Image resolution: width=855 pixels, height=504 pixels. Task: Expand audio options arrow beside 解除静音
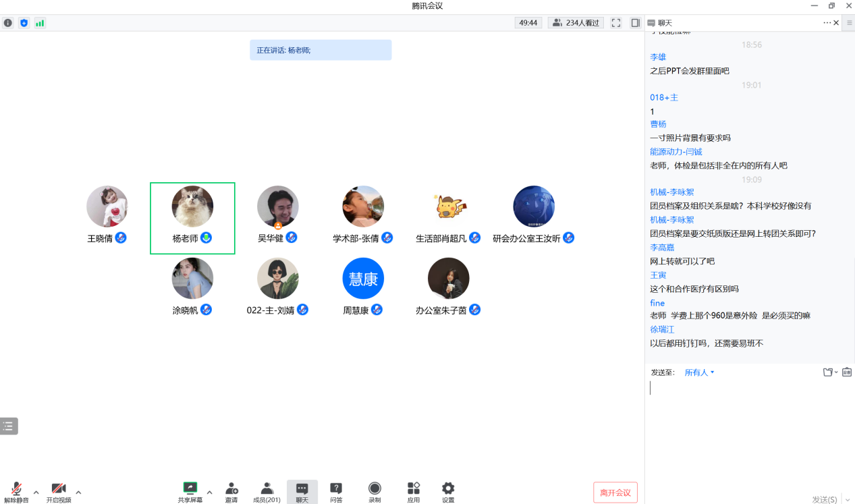click(36, 492)
